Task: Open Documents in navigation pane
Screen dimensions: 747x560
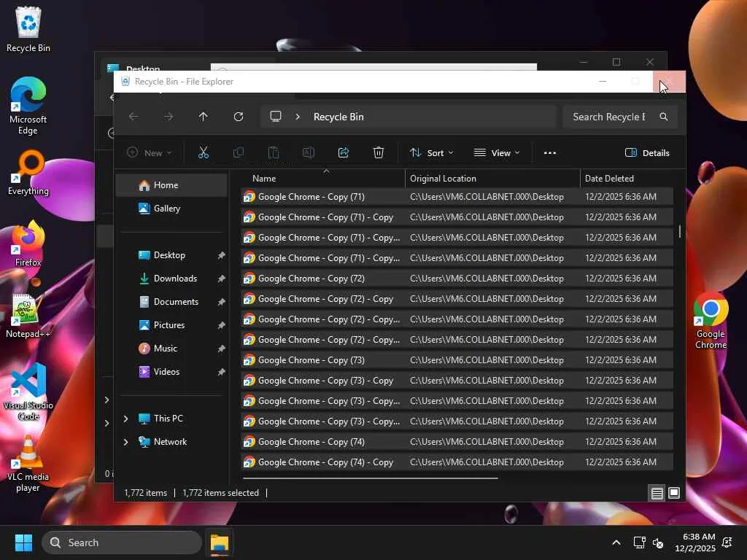Action: pos(171,302)
